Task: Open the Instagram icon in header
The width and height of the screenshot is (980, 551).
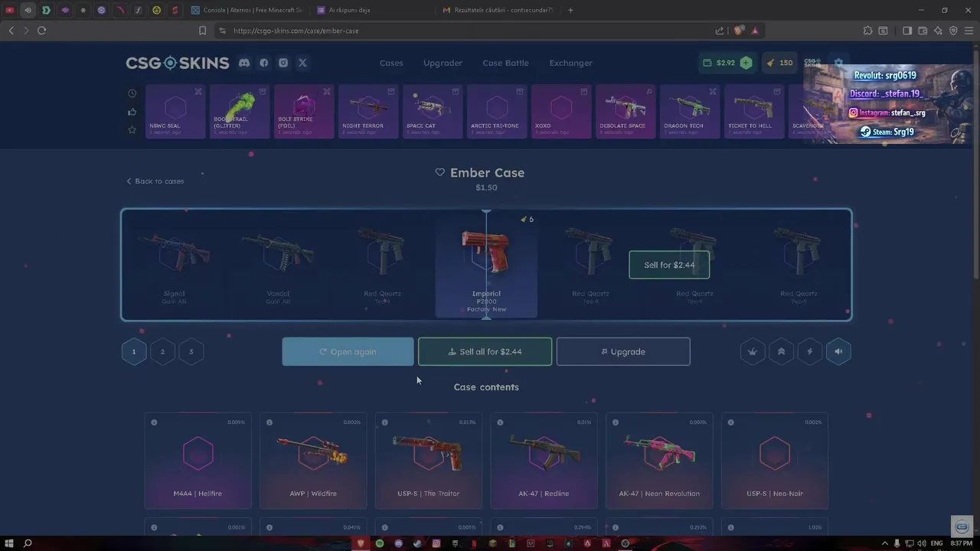Action: [x=283, y=63]
